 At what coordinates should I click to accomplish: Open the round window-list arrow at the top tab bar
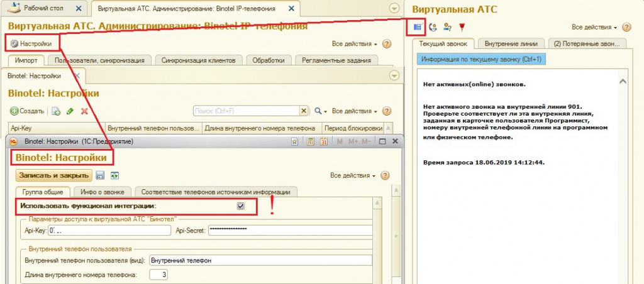[x=394, y=8]
